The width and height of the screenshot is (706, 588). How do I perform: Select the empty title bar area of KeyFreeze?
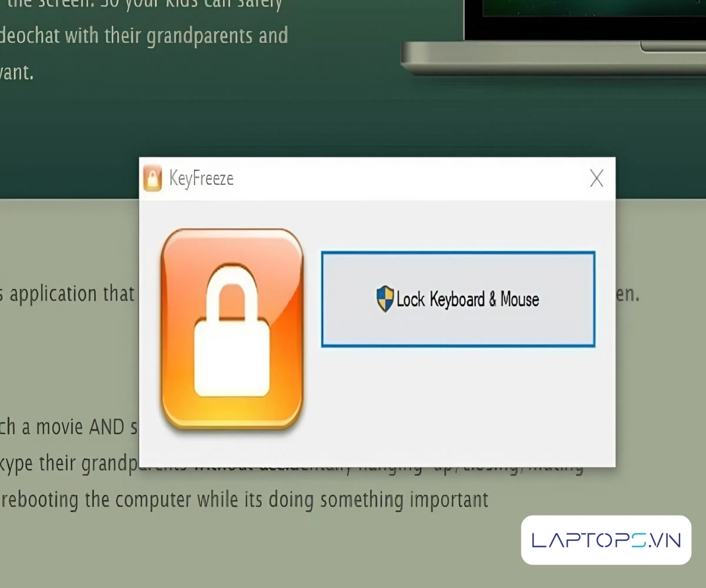[412, 178]
